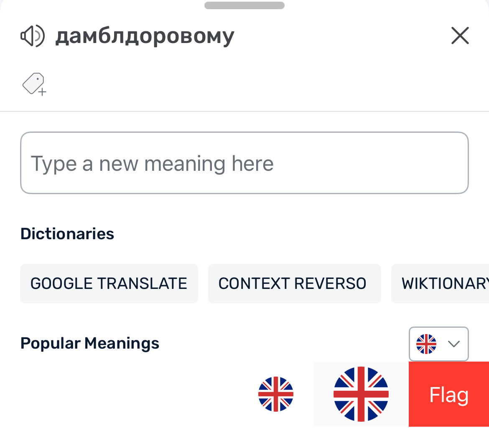This screenshot has width=489, height=448.
Task: Close the word panel with the X
Action: coord(460,35)
